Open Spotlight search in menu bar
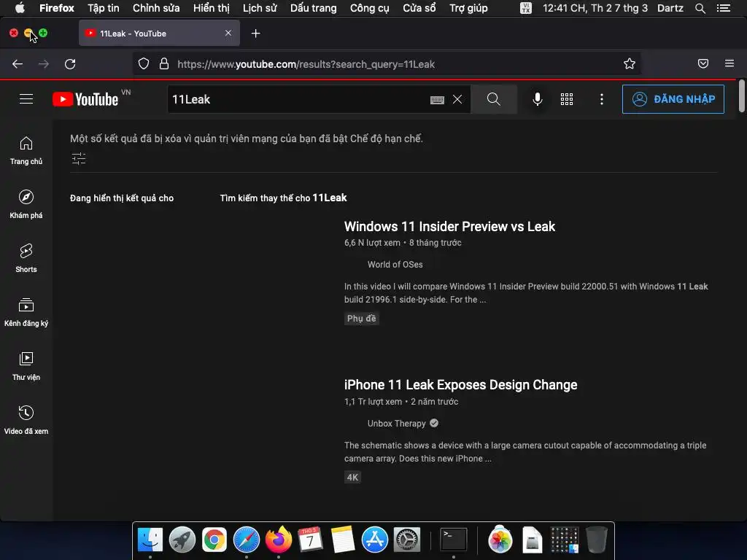The image size is (747, 560). click(700, 8)
